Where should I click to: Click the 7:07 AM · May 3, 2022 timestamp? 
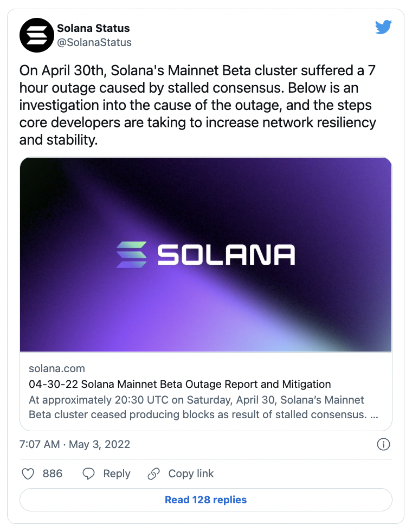coord(75,445)
